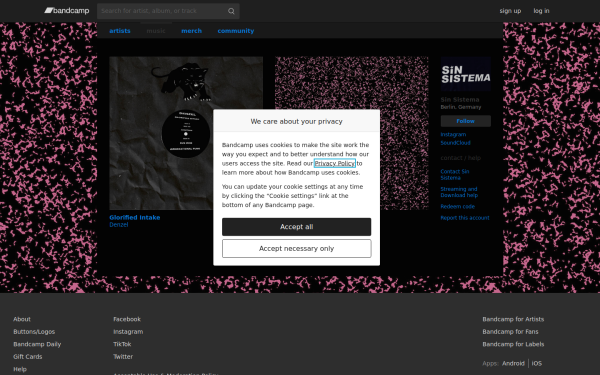Viewport: 600px width, 375px height.
Task: Open the About footer link
Action: point(22,319)
